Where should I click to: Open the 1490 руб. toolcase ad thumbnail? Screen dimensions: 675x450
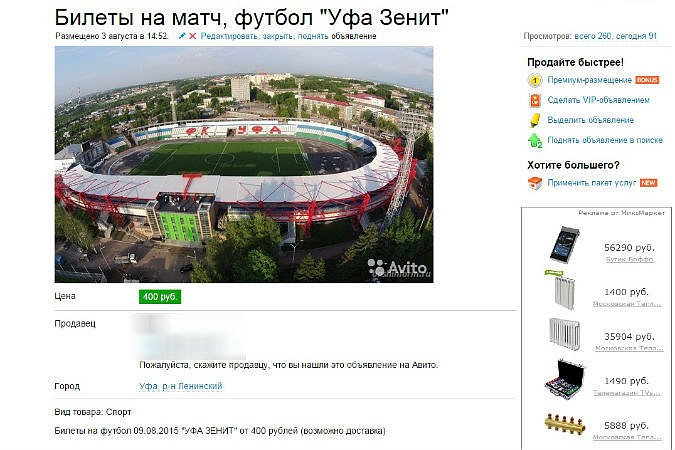(x=565, y=379)
